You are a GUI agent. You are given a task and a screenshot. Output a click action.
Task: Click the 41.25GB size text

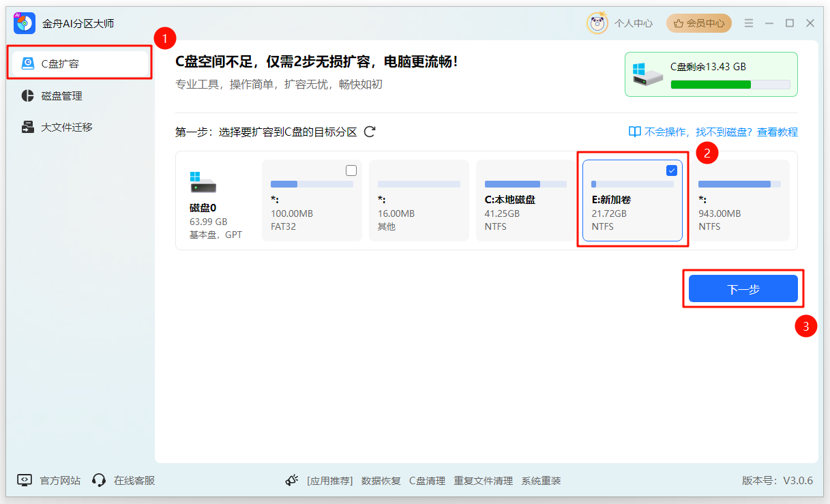pos(502,213)
